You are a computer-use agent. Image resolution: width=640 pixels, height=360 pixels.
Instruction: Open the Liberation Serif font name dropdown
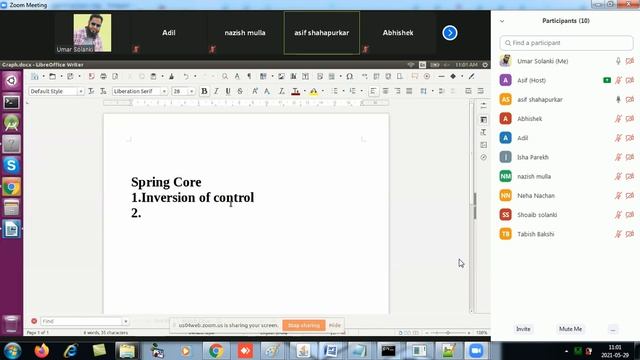pos(164,91)
